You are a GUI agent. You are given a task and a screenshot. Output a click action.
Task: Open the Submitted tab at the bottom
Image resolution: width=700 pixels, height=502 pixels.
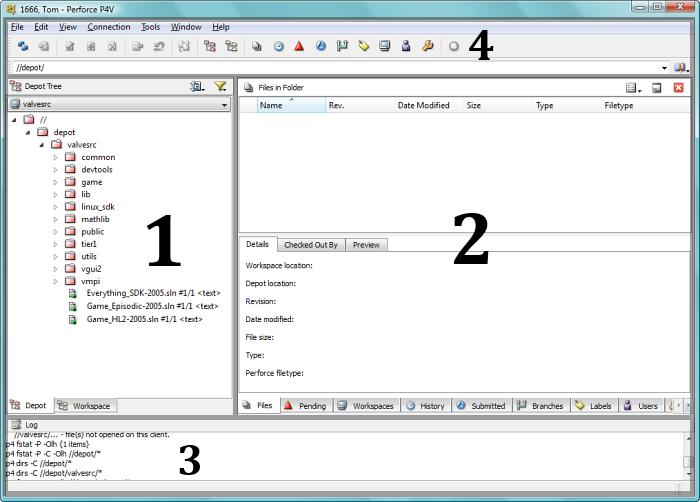(x=482, y=406)
